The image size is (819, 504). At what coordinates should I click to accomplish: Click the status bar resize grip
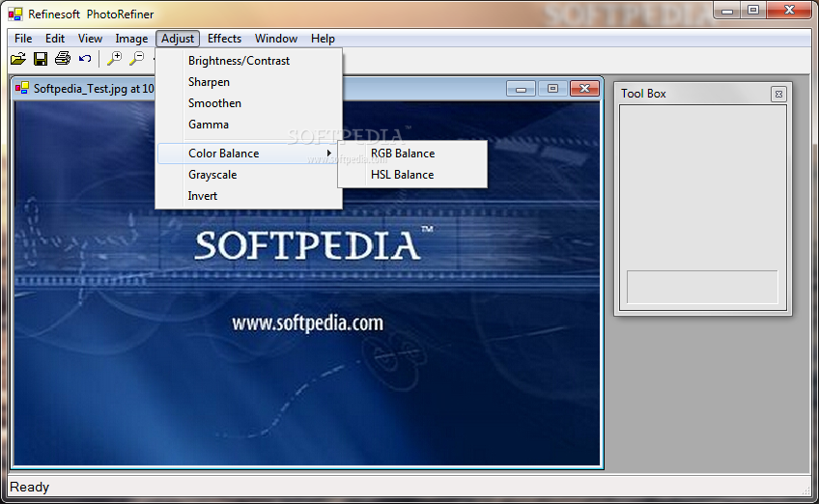(805, 491)
